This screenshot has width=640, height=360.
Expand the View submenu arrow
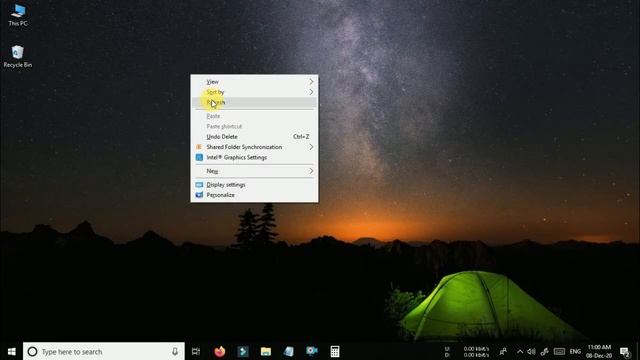coord(311,82)
